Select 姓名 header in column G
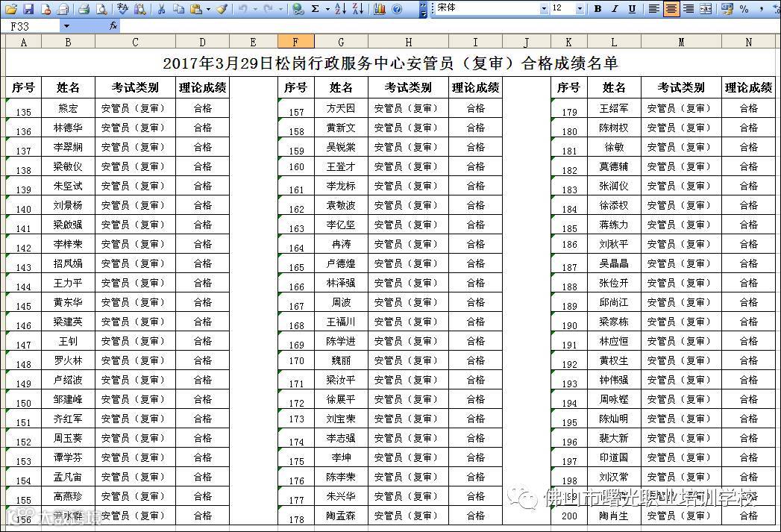Viewport: 781px width, 532px height. click(x=341, y=87)
